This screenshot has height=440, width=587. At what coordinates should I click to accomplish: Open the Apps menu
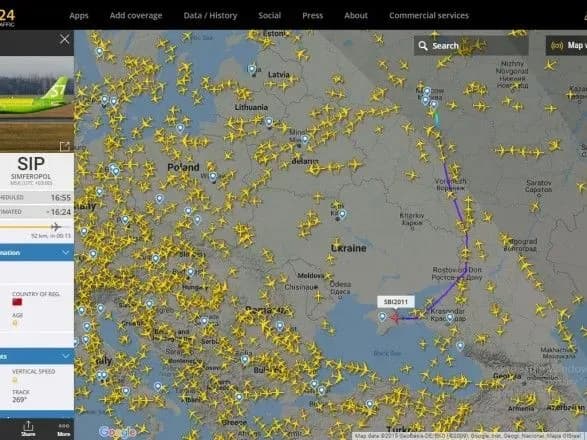tap(79, 15)
